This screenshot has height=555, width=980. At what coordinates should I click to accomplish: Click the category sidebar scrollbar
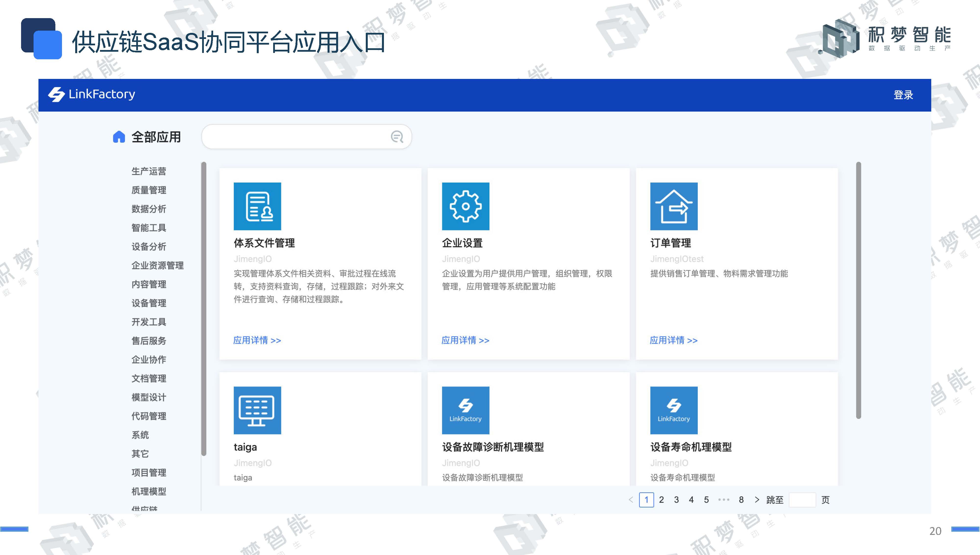tap(204, 309)
